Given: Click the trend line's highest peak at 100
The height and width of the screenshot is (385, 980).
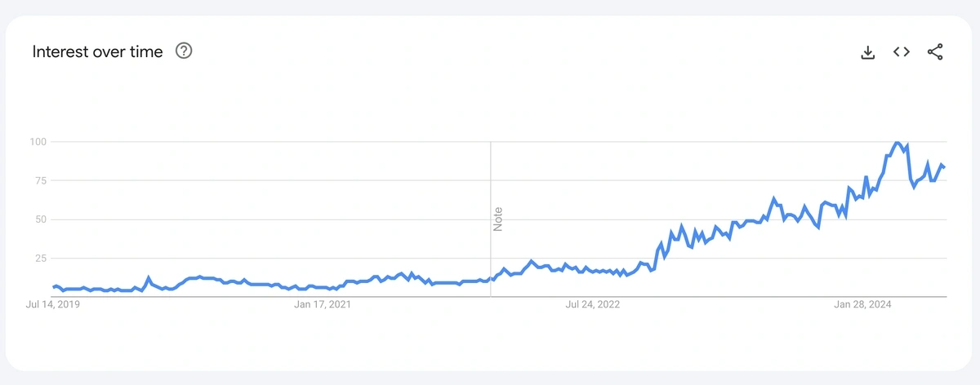Looking at the screenshot, I should [x=898, y=143].
